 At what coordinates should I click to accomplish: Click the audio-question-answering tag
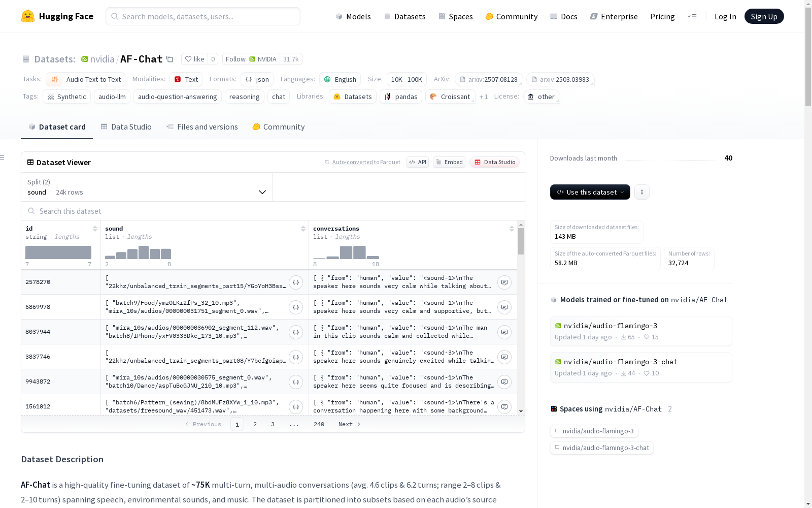178,97
